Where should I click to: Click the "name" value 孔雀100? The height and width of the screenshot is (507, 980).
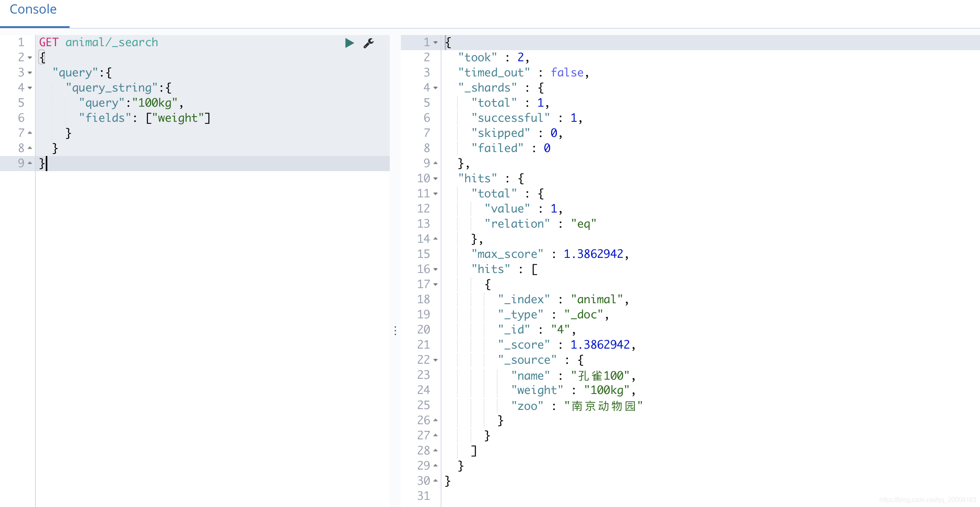click(600, 376)
